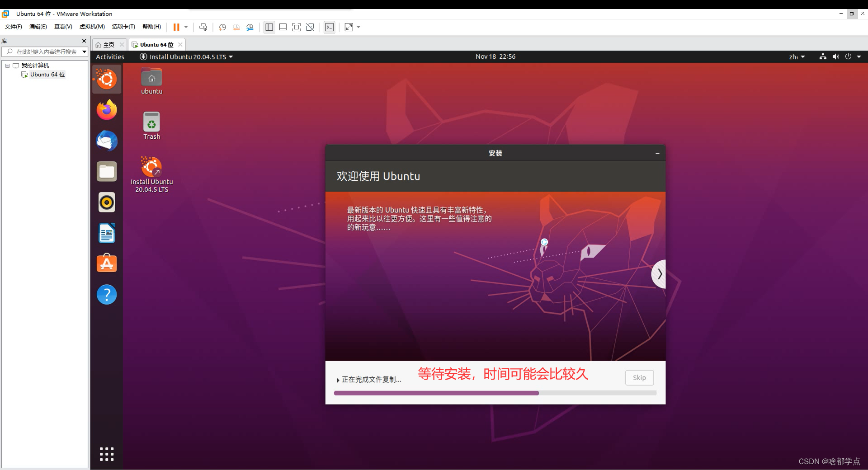
Task: Select the Trash desktop icon
Action: click(151, 126)
